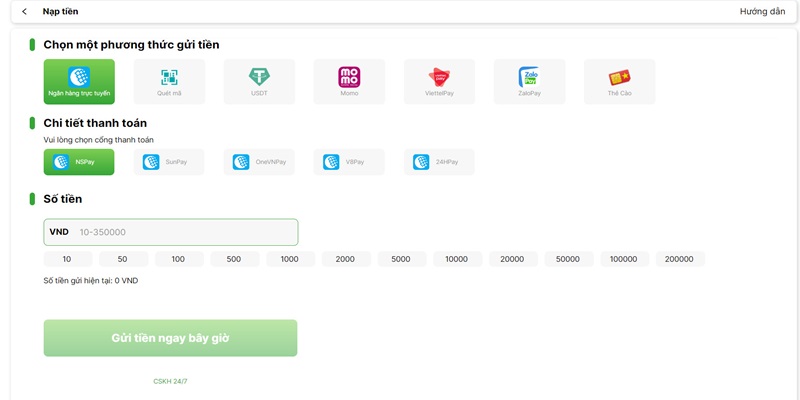800x400 pixels.
Task: Select Thẻ Cào card method
Action: pyautogui.click(x=619, y=81)
